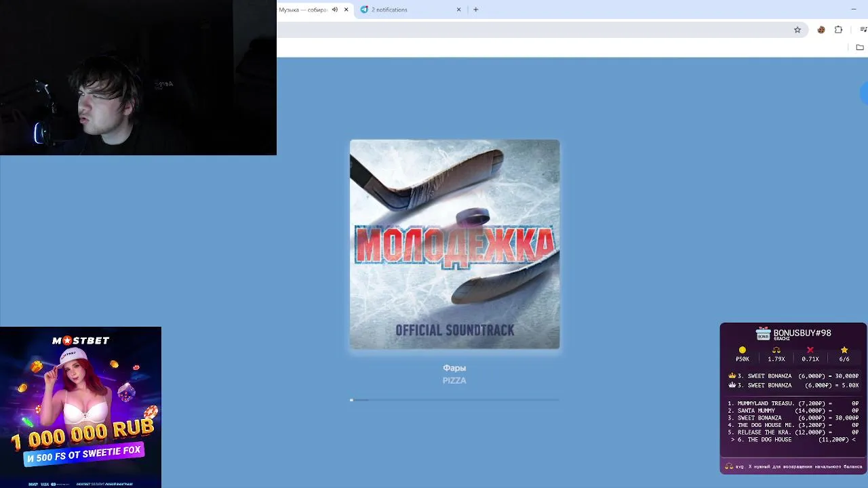Click the gold crown Sweet Bonanza row

pyautogui.click(x=793, y=375)
